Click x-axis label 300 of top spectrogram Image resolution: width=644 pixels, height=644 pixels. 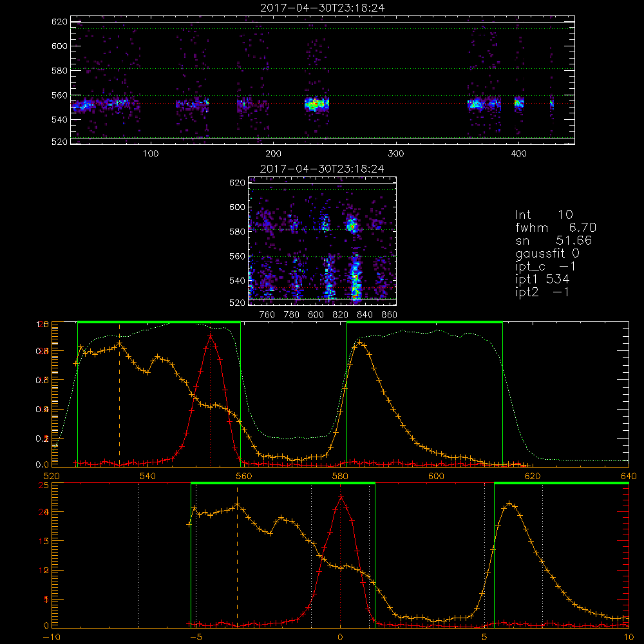coord(396,154)
